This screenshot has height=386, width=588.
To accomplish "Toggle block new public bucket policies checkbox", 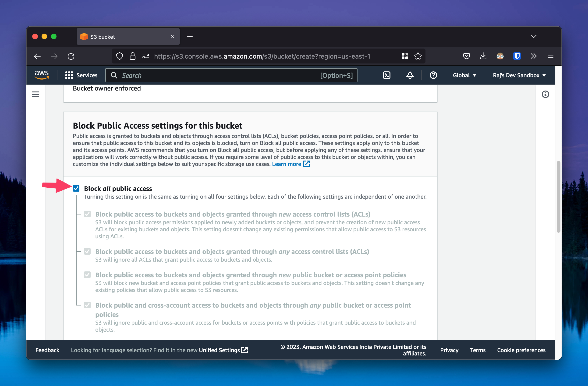I will pos(87,275).
